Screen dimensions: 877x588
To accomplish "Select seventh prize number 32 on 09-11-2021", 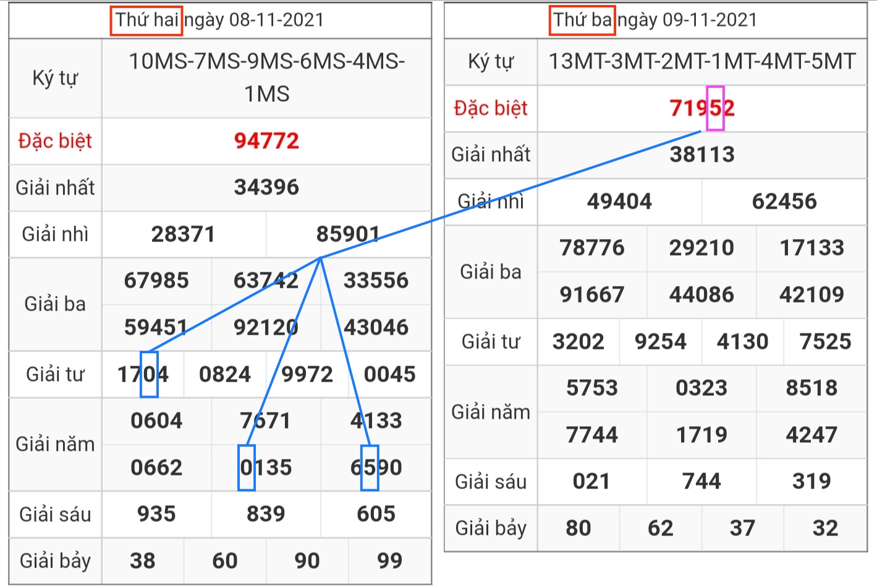I will point(826,528).
